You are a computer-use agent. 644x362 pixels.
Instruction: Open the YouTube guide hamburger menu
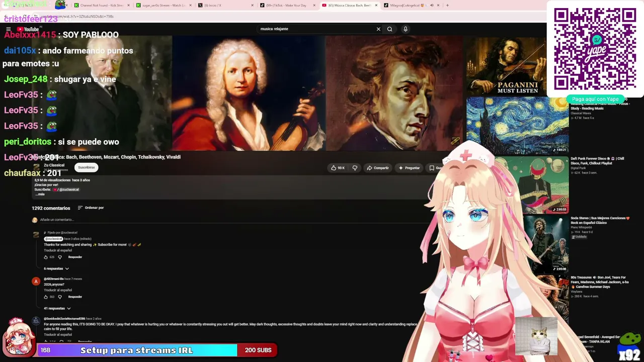pyautogui.click(x=9, y=29)
